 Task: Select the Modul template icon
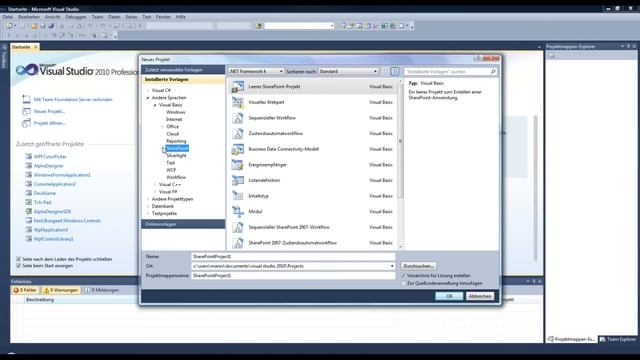tap(238, 211)
